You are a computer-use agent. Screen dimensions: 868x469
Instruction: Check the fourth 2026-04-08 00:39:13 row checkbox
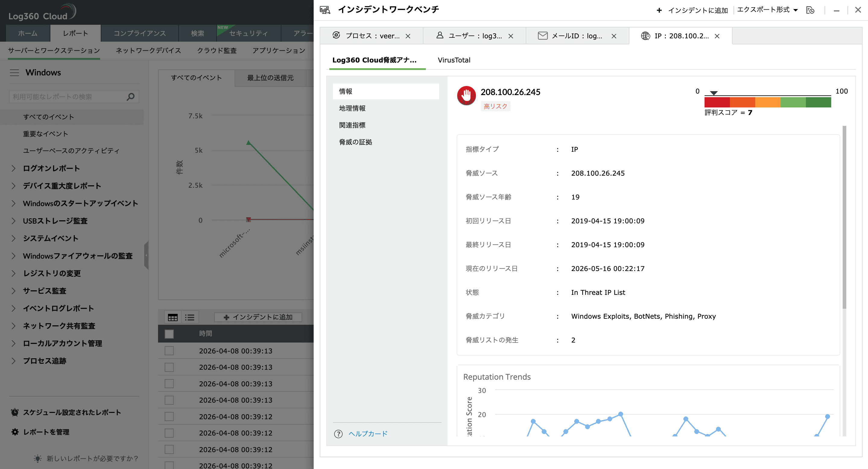(x=169, y=400)
